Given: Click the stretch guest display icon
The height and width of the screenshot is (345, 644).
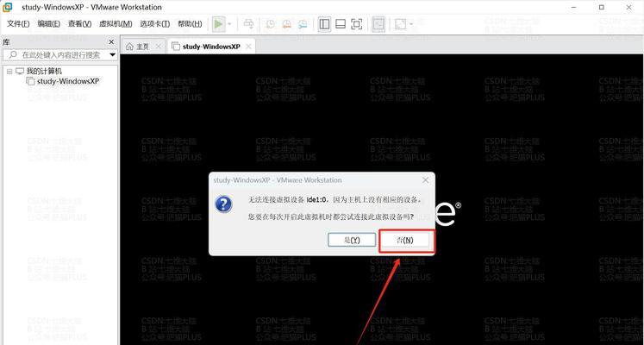Looking at the screenshot, I should click(400, 24).
